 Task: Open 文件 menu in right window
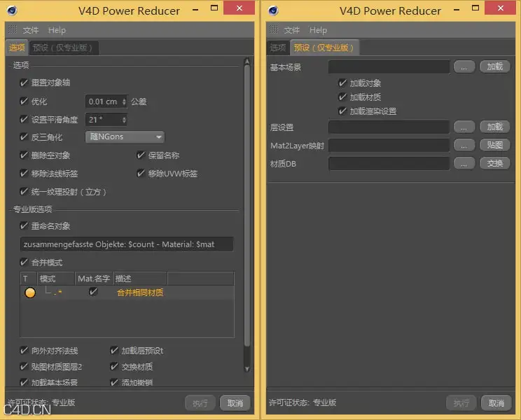pyautogui.click(x=292, y=30)
